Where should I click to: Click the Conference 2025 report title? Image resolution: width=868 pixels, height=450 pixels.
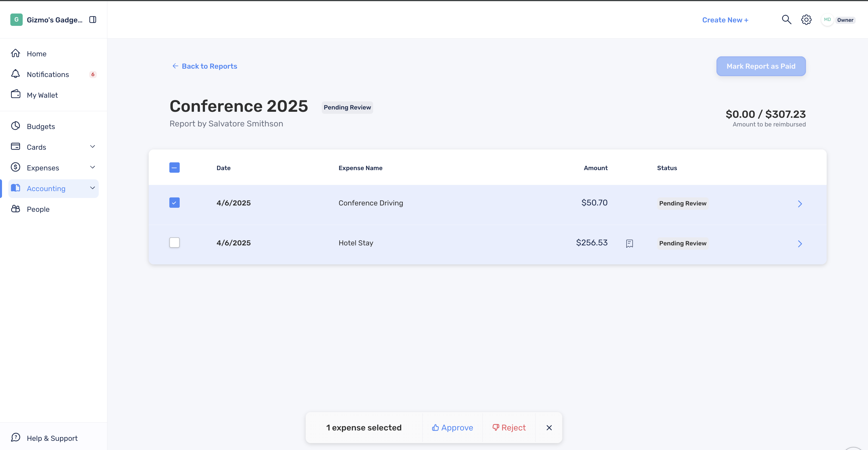239,106
